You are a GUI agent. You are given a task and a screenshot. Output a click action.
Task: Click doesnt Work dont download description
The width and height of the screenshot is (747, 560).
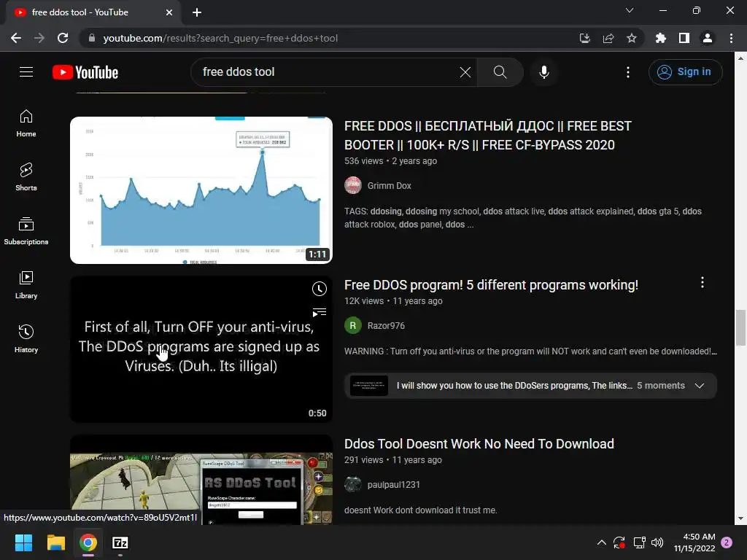point(421,510)
